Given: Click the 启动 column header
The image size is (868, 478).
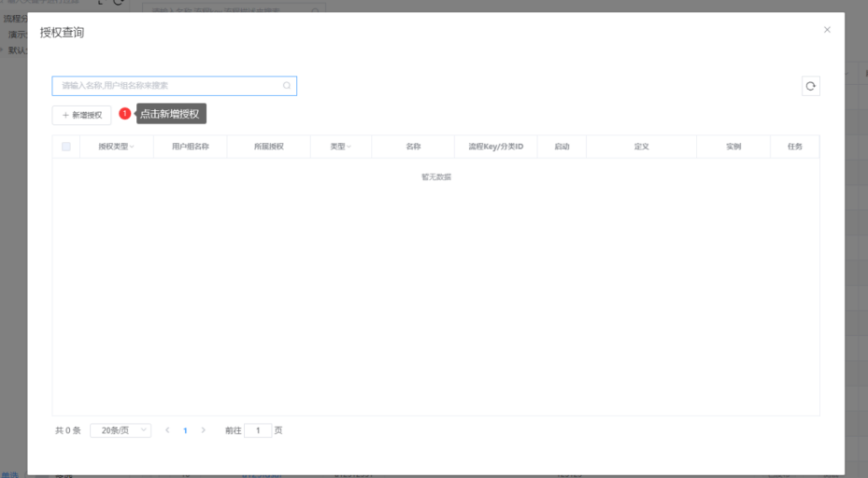Looking at the screenshot, I should coord(562,147).
